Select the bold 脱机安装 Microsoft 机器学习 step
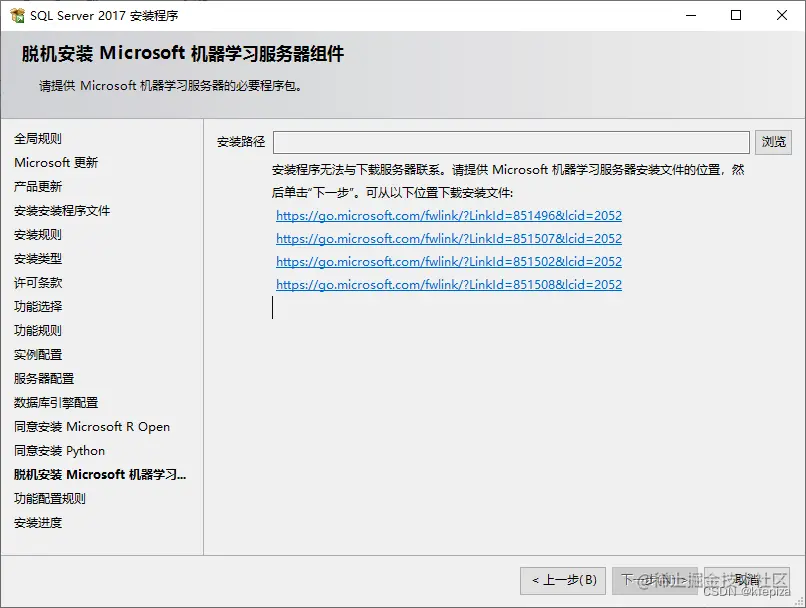 pos(100,474)
